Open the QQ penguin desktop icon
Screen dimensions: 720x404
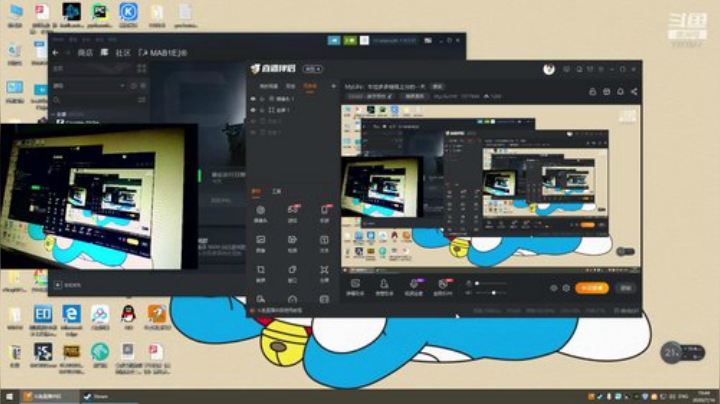[x=128, y=317]
